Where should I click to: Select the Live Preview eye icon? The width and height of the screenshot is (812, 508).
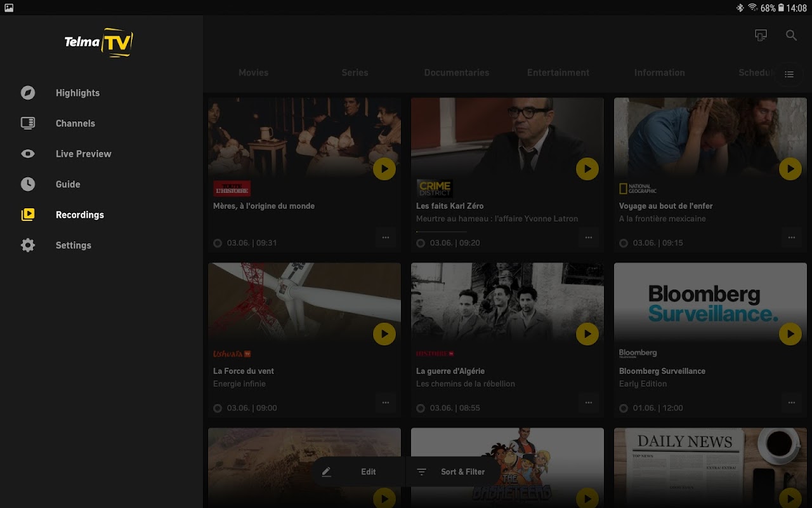(x=28, y=154)
